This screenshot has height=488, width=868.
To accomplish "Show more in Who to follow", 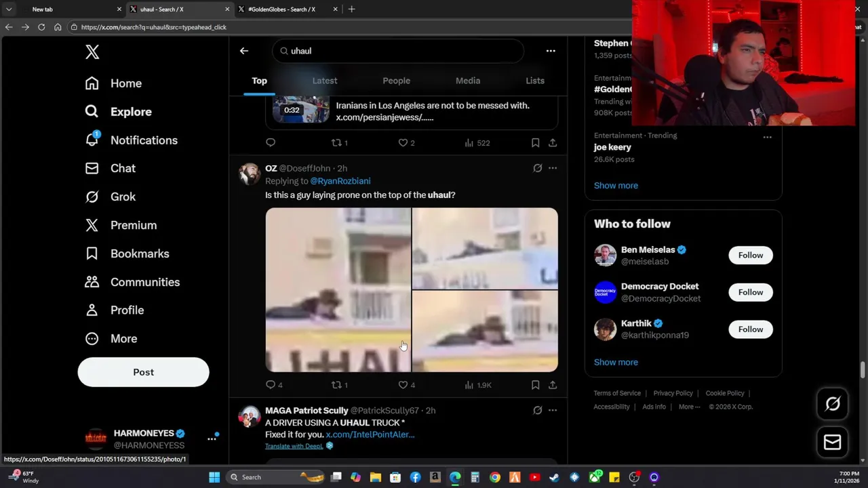I will (x=616, y=362).
